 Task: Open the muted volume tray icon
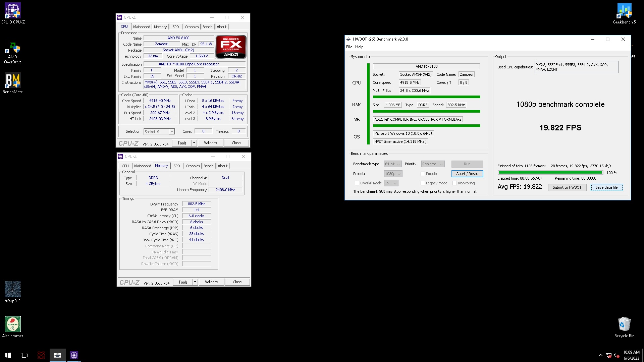[x=616, y=356]
